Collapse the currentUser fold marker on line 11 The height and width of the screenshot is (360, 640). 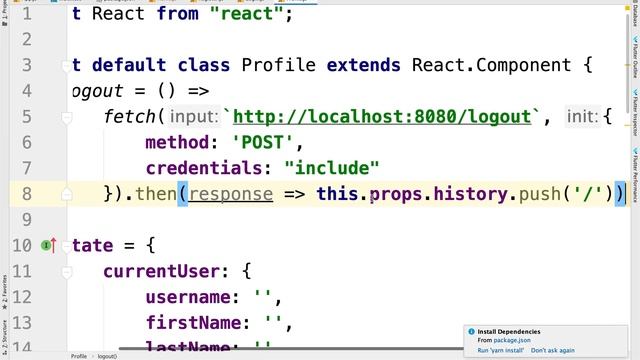click(66, 272)
